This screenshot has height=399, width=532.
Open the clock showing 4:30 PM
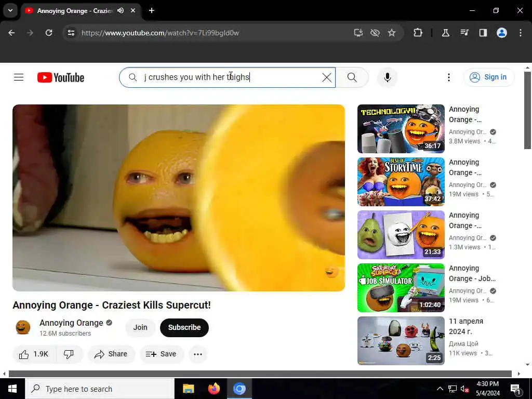pos(487,389)
